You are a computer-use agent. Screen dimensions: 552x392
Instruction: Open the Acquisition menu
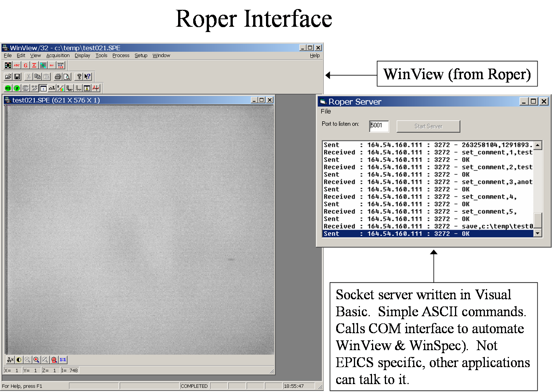coord(58,55)
